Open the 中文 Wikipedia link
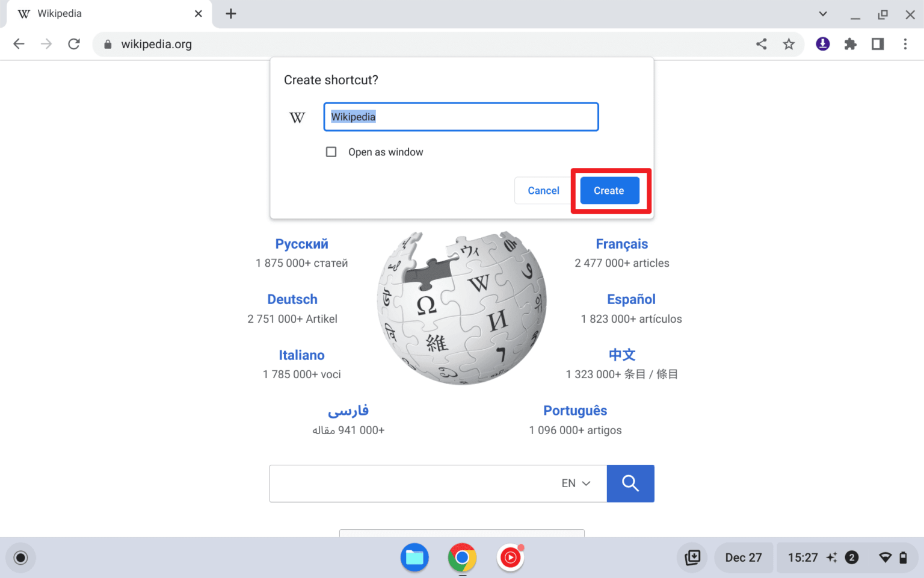The height and width of the screenshot is (578, 924). [622, 355]
